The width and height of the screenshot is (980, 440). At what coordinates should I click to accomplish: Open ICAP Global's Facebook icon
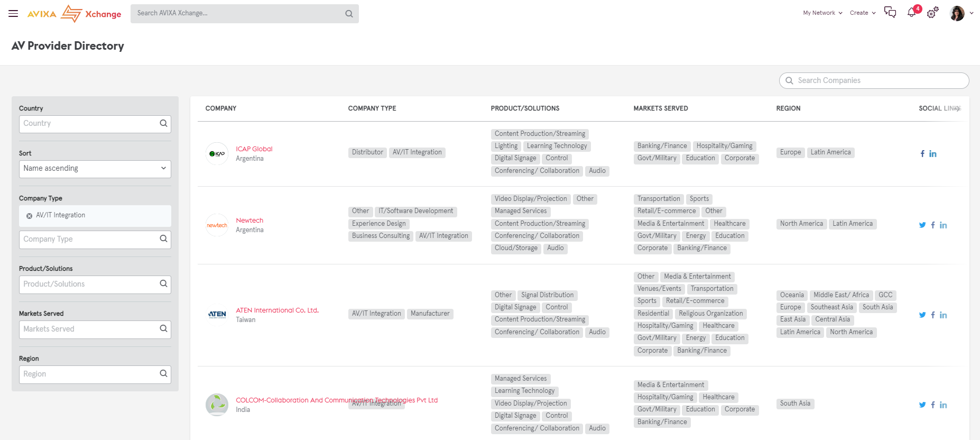tap(922, 154)
